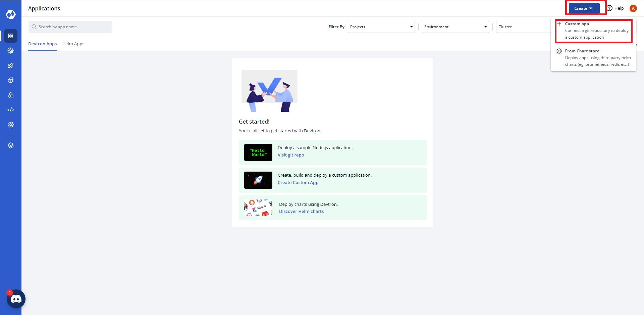
Task: Open the stack manager layers icon
Action: click(11, 145)
